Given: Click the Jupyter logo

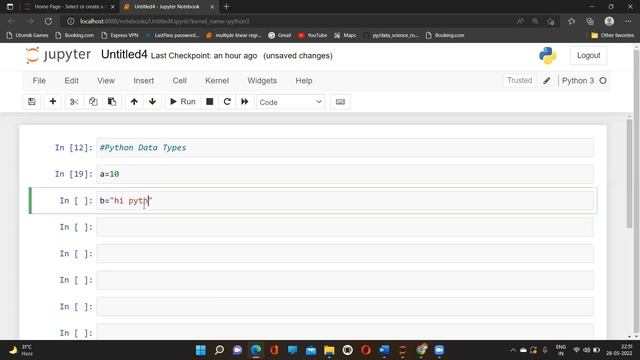Looking at the screenshot, I should pyautogui.click(x=58, y=55).
